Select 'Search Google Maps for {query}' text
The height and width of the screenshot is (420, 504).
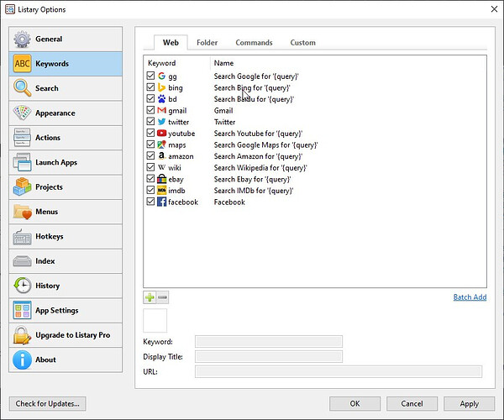coord(265,145)
